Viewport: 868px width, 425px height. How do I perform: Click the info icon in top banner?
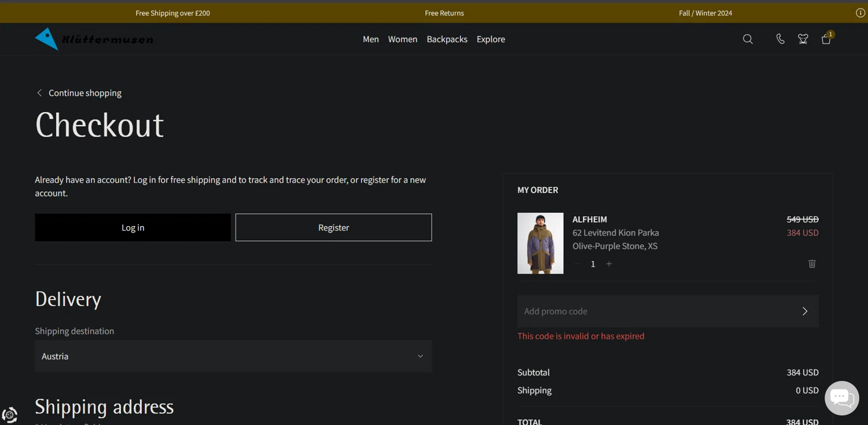coord(860,13)
